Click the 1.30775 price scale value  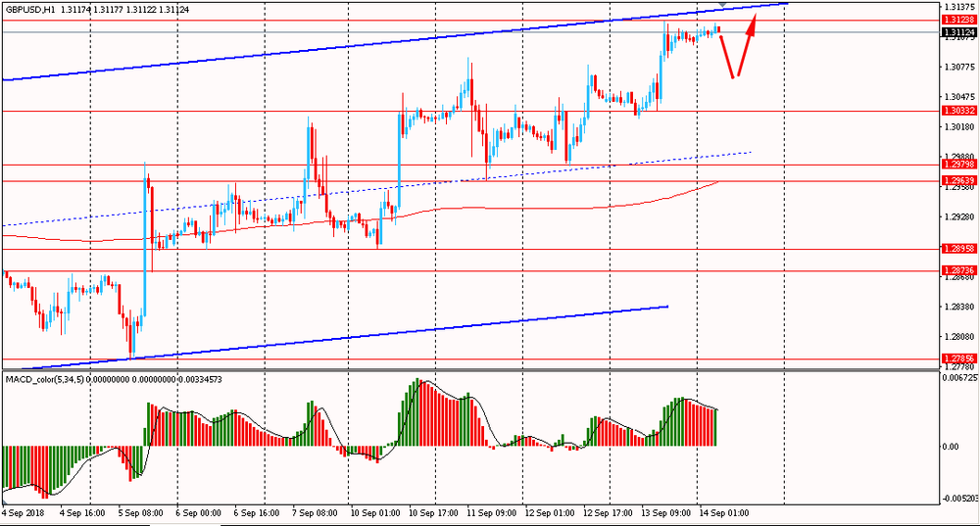[959, 67]
